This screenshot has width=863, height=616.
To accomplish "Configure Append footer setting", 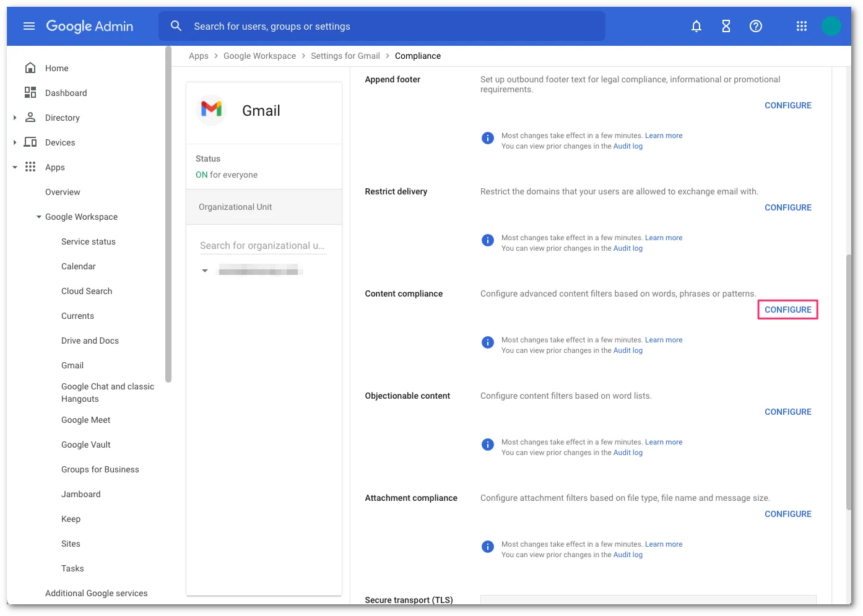I will click(x=787, y=105).
